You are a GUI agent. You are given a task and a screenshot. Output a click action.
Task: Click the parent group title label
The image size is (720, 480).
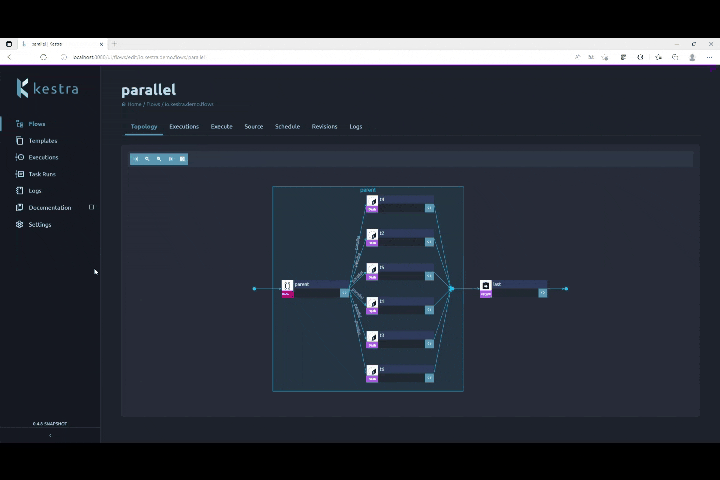tap(367, 190)
